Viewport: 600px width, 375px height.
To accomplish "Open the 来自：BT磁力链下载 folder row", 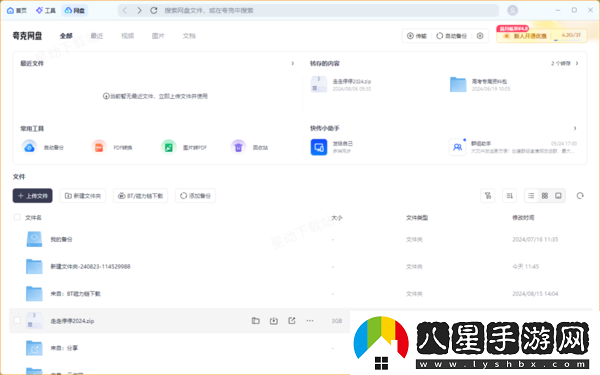I will point(302,293).
